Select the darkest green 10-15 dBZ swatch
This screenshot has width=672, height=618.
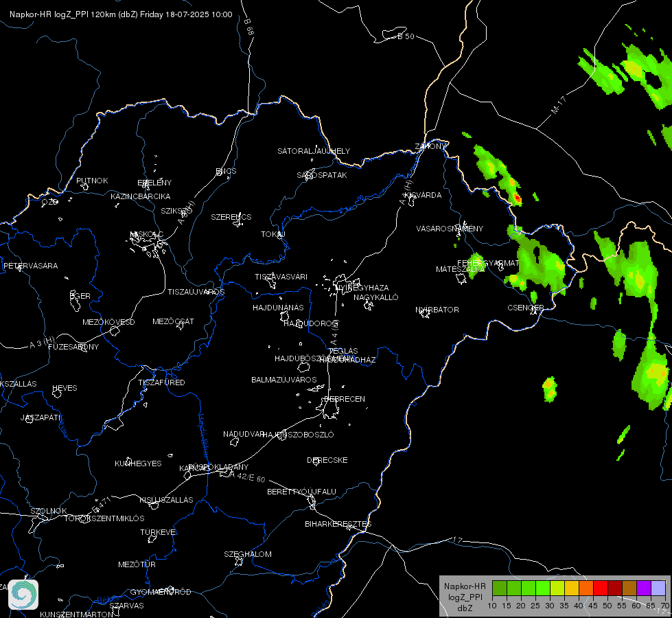click(x=500, y=588)
